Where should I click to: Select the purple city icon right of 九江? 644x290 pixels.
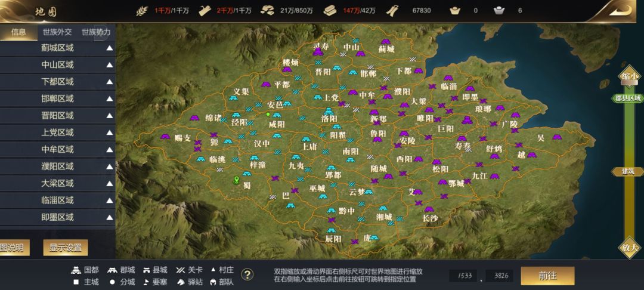point(494,176)
